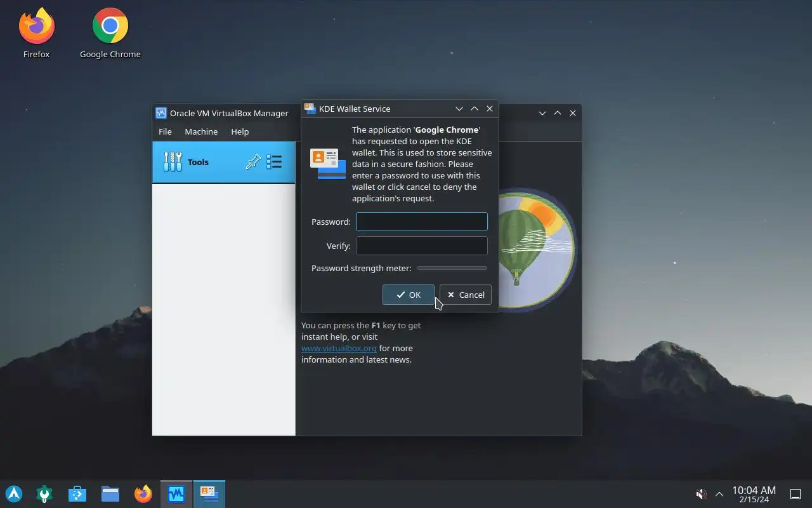Minimize the VirtualBox Manager window
Image resolution: width=812 pixels, height=508 pixels.
click(x=542, y=113)
